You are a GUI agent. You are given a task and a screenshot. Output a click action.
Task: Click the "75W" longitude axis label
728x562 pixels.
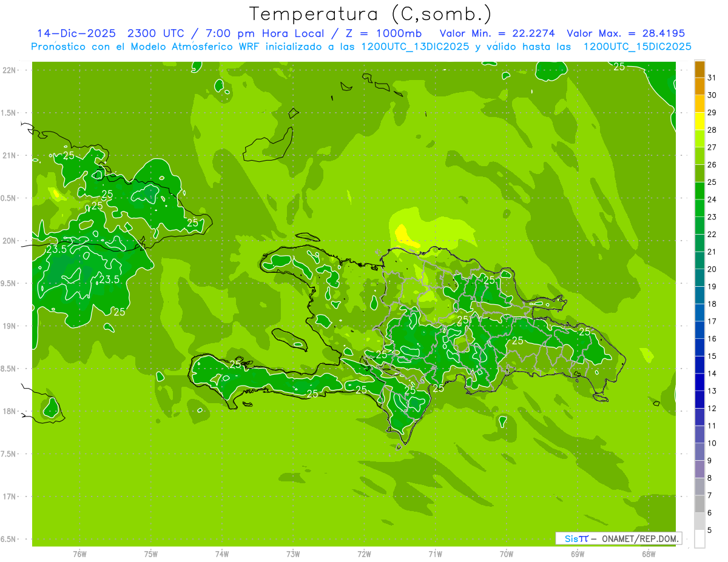click(151, 554)
